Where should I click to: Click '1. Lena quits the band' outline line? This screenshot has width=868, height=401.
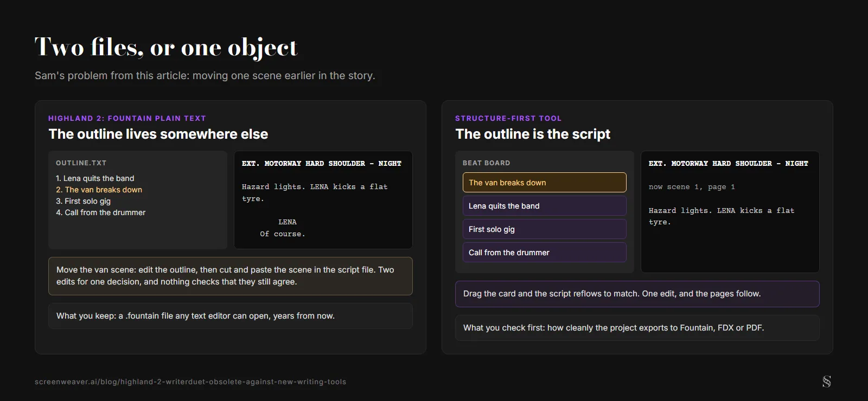[x=95, y=178]
